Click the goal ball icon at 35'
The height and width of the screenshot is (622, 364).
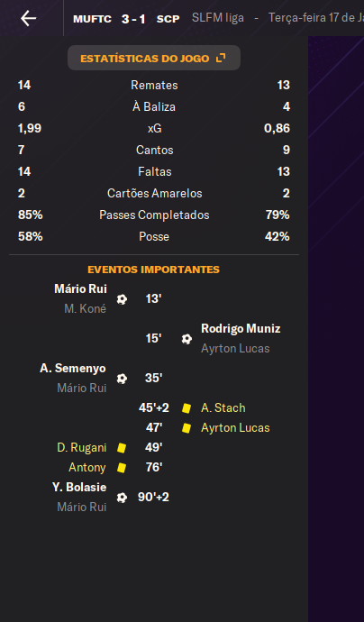click(122, 379)
